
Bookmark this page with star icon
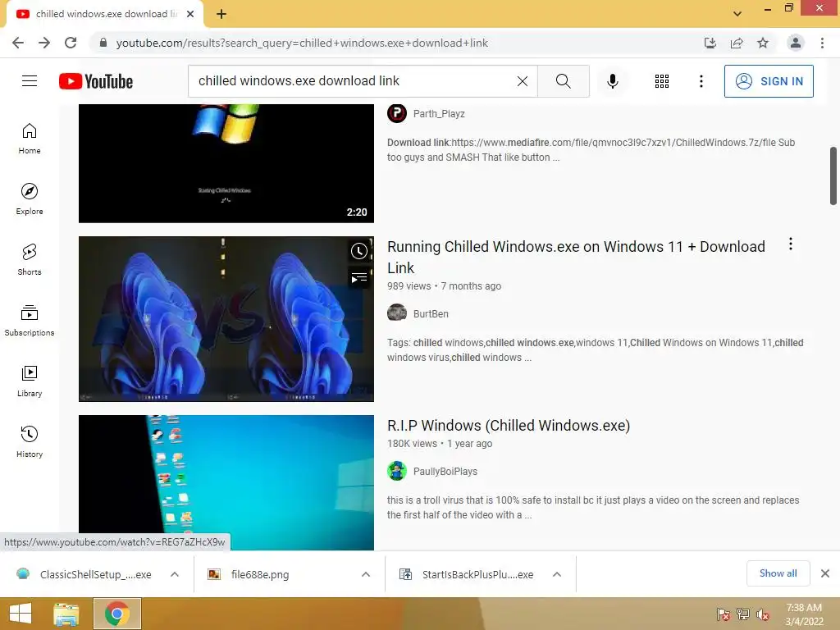click(x=763, y=43)
